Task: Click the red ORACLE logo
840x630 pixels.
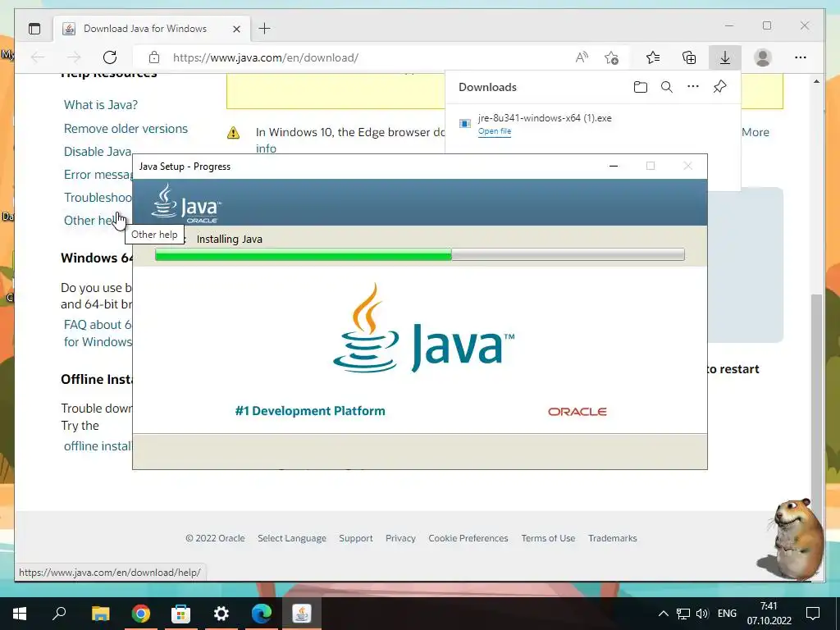Action: tap(577, 412)
